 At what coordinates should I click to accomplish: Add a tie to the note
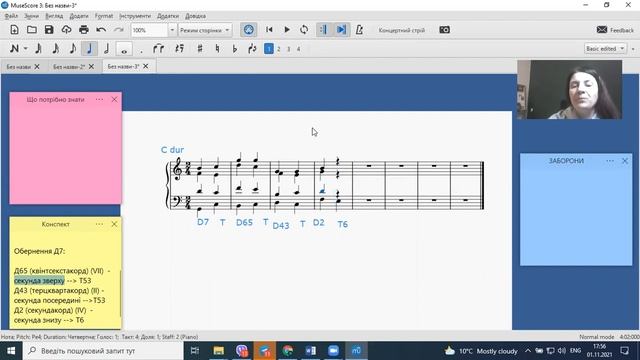(x=158, y=49)
